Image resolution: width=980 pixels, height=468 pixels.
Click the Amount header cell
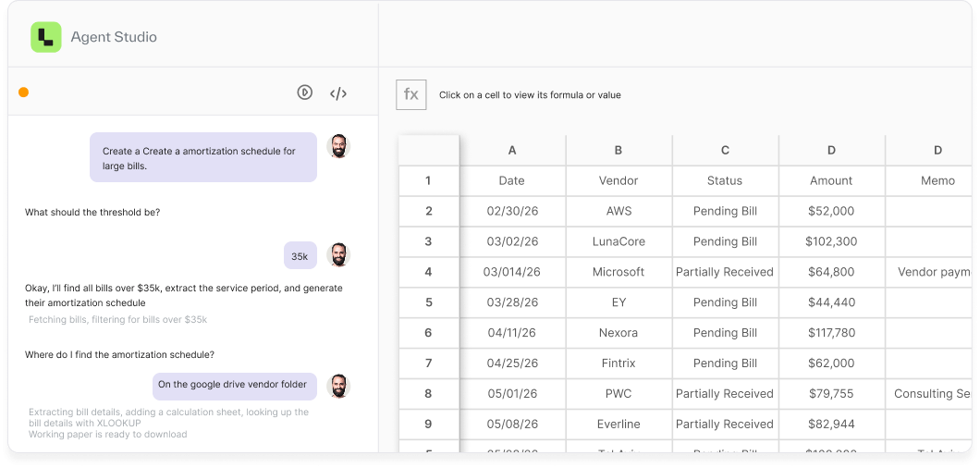click(831, 181)
